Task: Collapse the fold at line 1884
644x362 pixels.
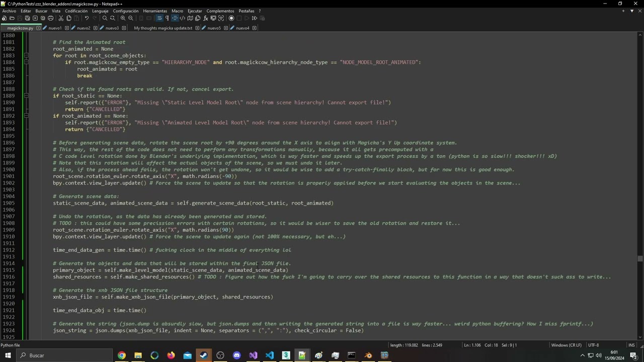Action: click(x=26, y=62)
